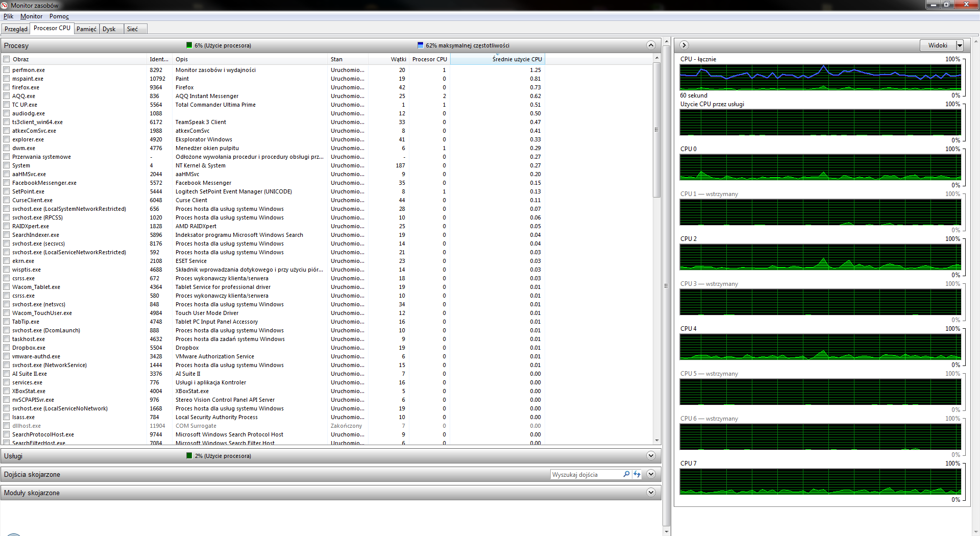
Task: Click the green usage indicator in Usługi header
Action: 189,455
